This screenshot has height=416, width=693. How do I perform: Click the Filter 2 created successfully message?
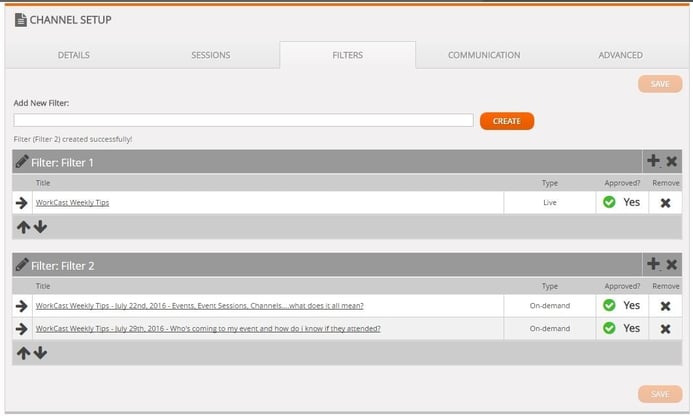click(73, 139)
